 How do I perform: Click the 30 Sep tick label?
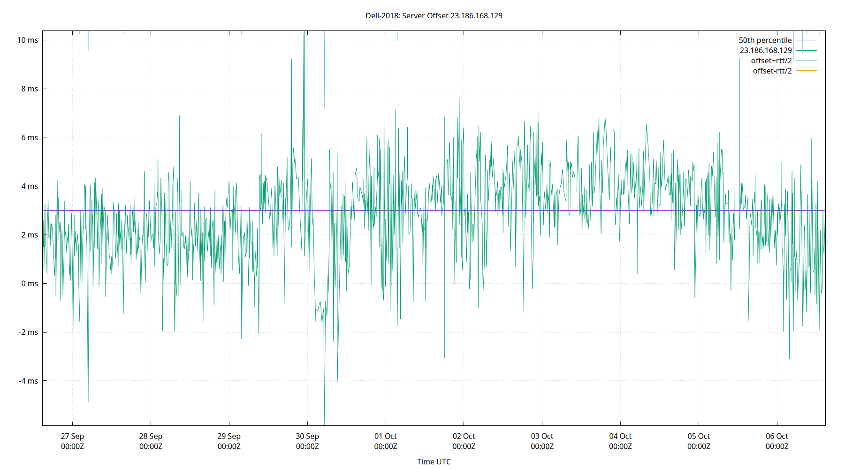[307, 436]
